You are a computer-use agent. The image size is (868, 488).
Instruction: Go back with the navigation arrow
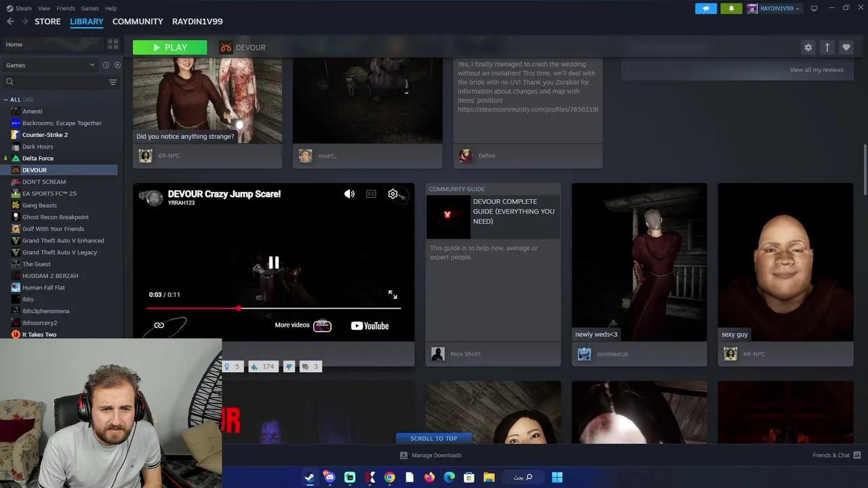click(x=10, y=21)
